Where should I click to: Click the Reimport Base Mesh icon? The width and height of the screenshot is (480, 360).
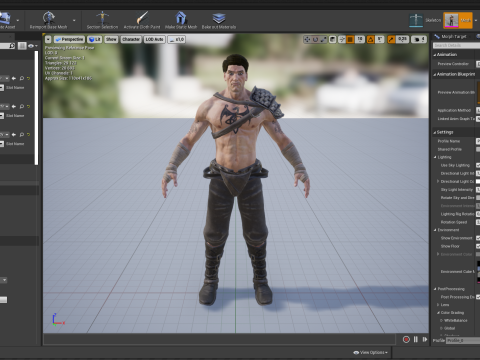[49, 18]
